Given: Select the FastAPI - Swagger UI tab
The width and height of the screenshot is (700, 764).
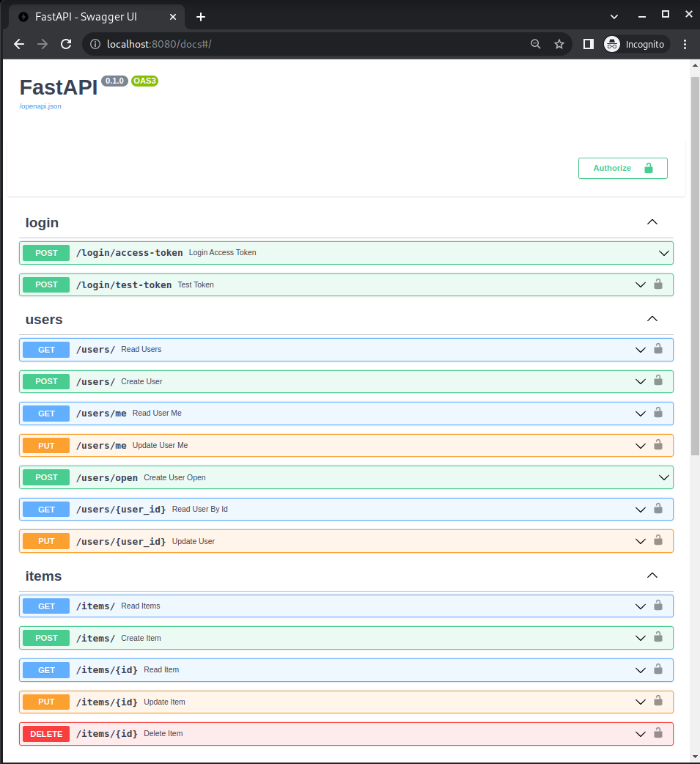Looking at the screenshot, I should tap(97, 17).
